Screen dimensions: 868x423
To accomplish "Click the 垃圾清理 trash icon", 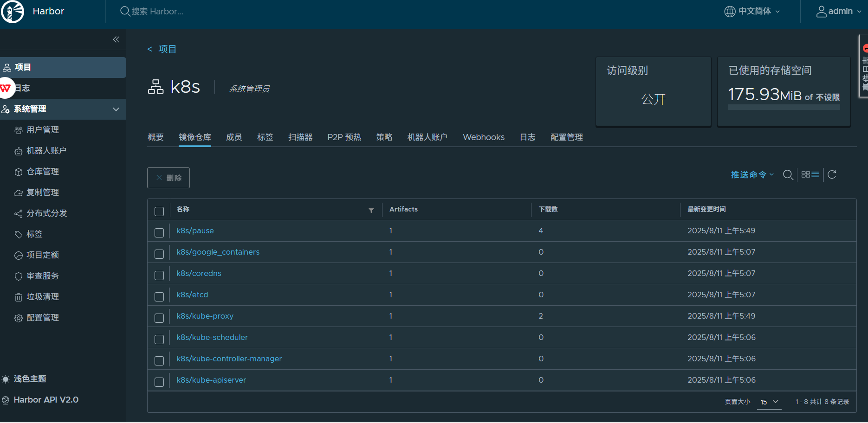I will click(x=19, y=297).
